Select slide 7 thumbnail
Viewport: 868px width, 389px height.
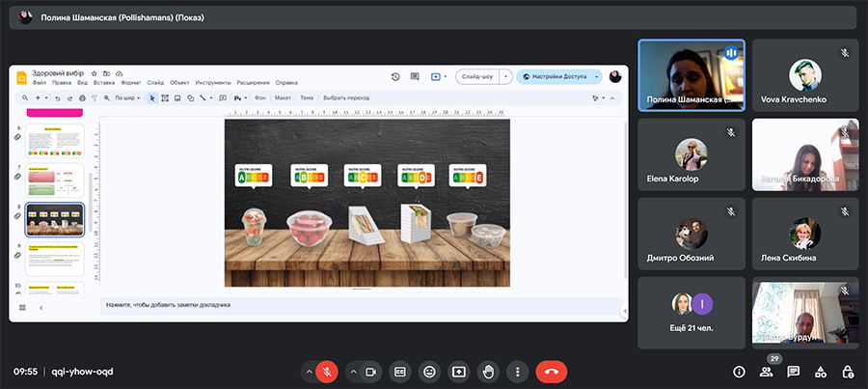click(55, 181)
